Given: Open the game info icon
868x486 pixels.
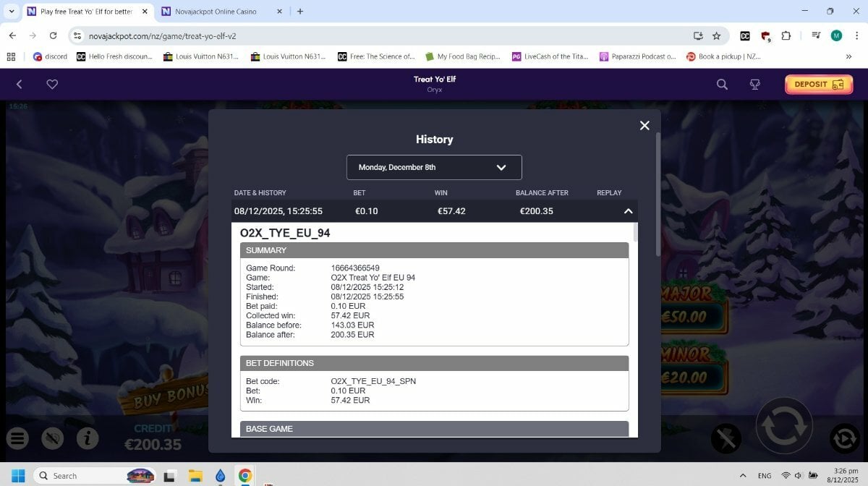Looking at the screenshot, I should tap(88, 438).
